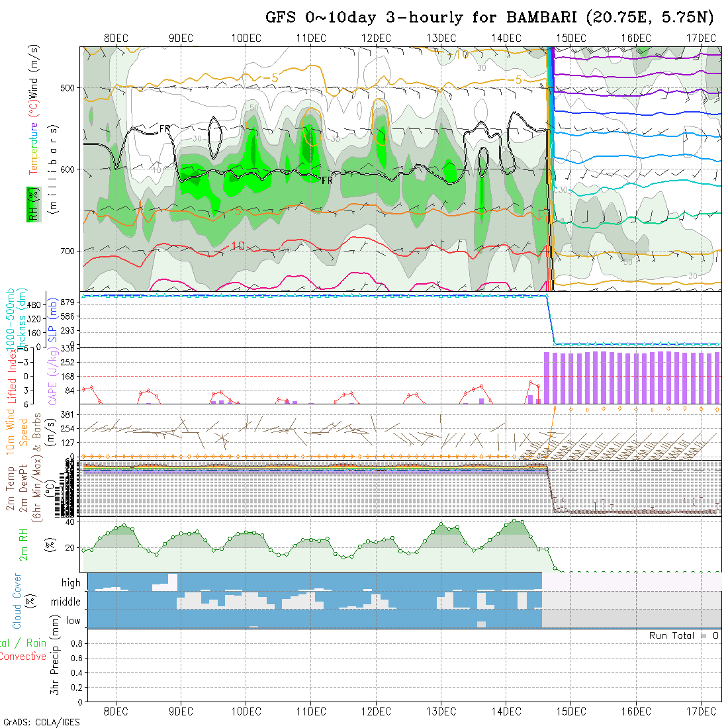The image size is (728, 728).
Task: Select the 'low' cloud cover row label
Action: click(73, 621)
